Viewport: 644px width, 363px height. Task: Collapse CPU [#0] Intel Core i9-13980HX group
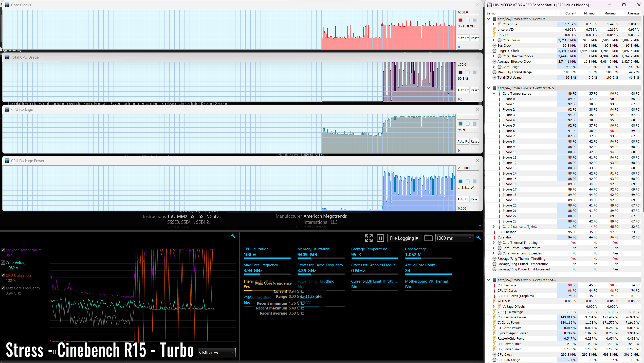pos(489,19)
